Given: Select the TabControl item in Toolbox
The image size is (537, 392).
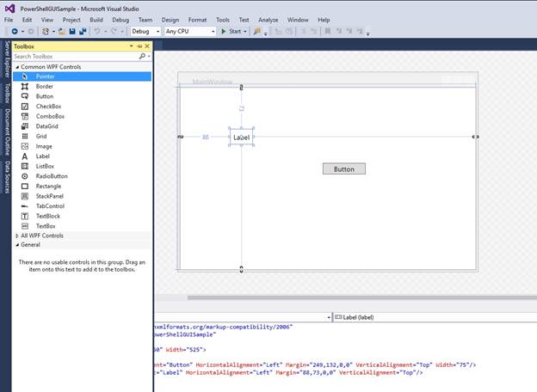Looking at the screenshot, I should (83, 206).
